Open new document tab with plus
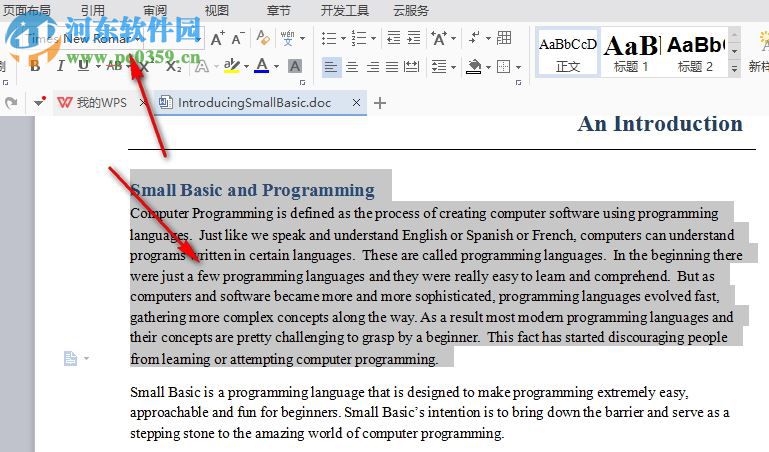Image resolution: width=769 pixels, height=452 pixels. [380, 103]
